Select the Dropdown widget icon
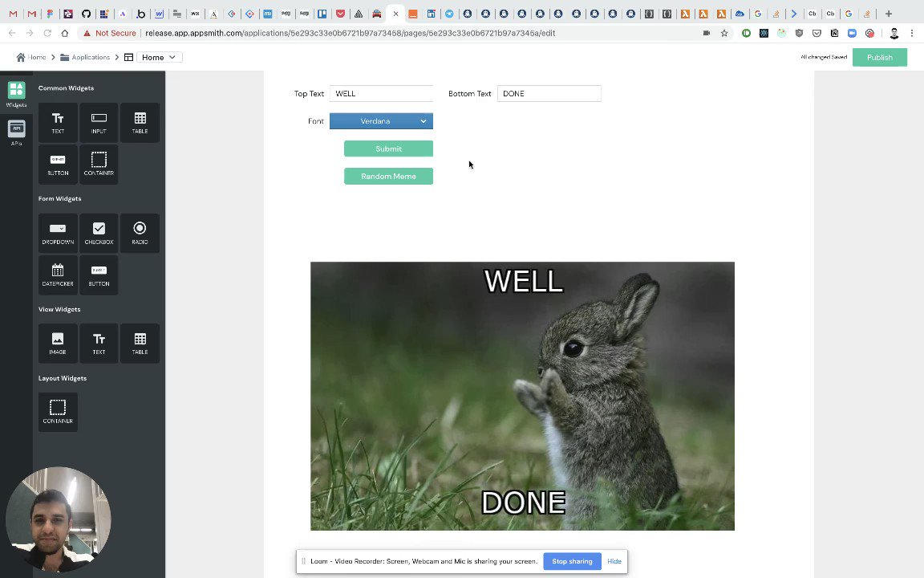Screen dimensions: 924x578 [x=58, y=233]
